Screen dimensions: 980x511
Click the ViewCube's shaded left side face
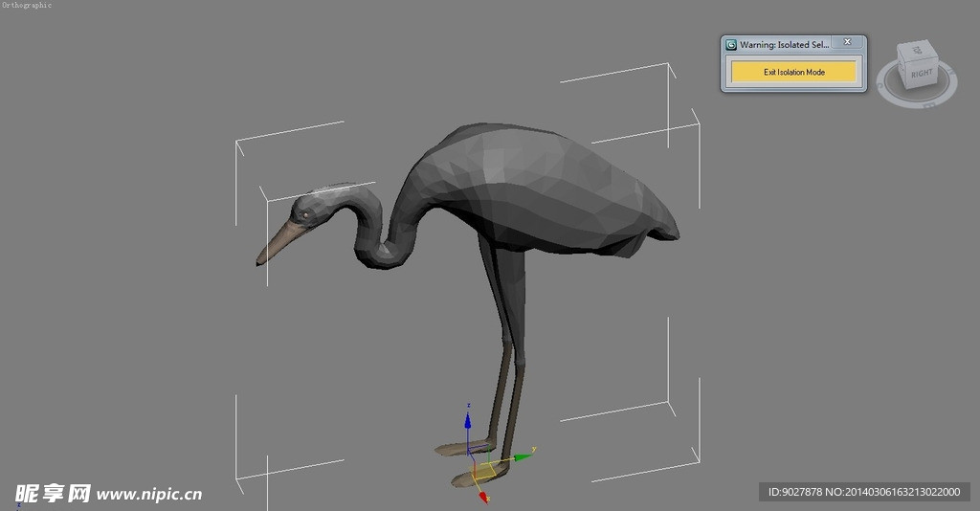[x=902, y=70]
